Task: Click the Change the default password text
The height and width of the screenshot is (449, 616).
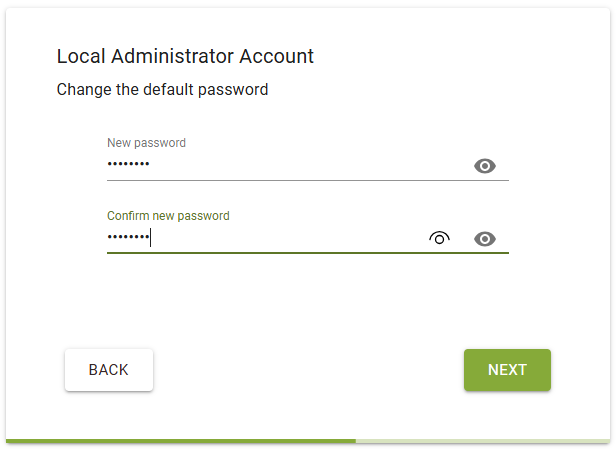Action: click(162, 90)
